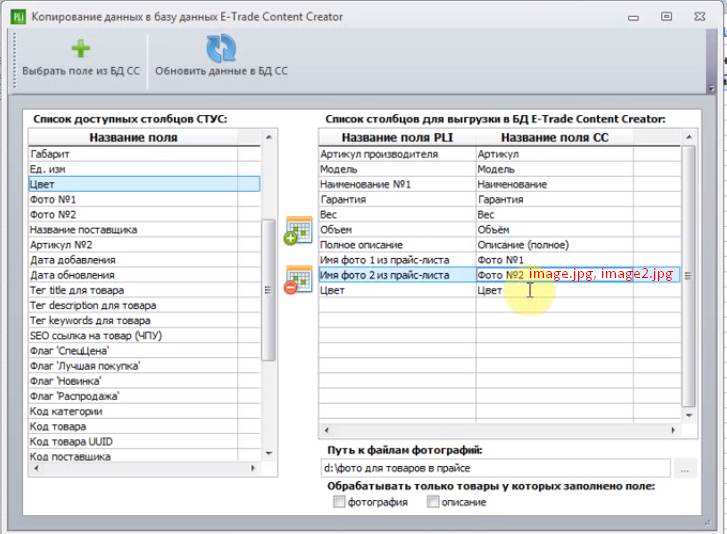Select 'Артикул производителя' row in right table

[500, 154]
